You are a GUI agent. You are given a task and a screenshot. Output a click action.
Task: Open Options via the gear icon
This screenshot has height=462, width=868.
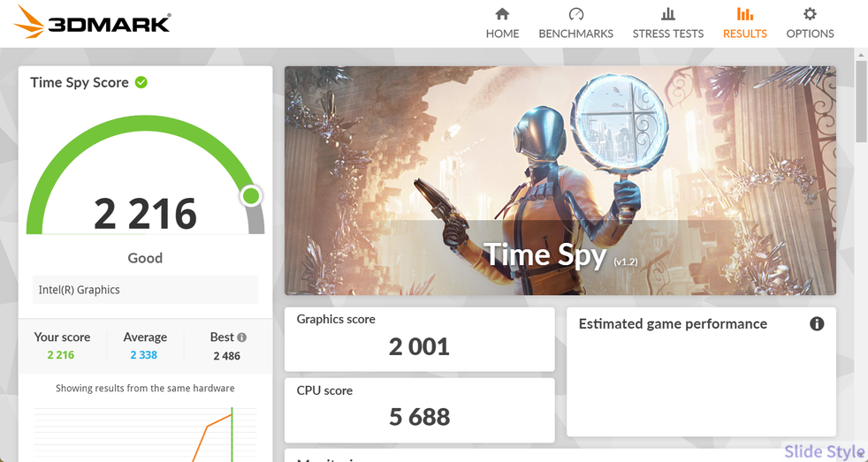pyautogui.click(x=810, y=14)
